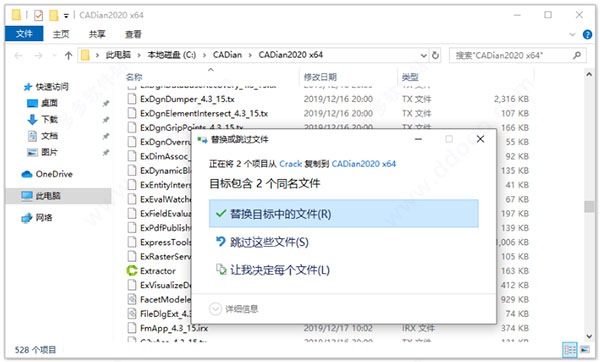Open the quick access toolbar dropdown arrow

pyautogui.click(x=66, y=16)
